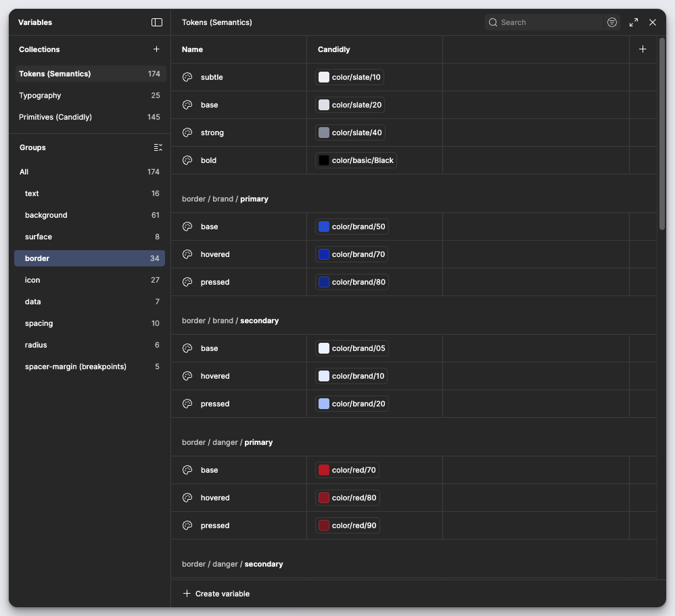
Task: Open the color/slate/40 token for strong
Action: coord(350,132)
